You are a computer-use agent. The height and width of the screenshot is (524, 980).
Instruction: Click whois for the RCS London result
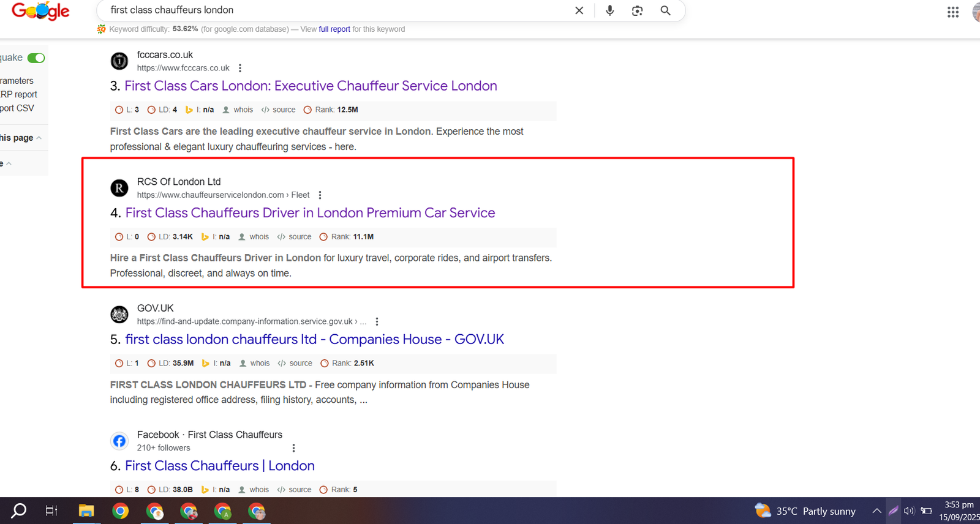258,237
